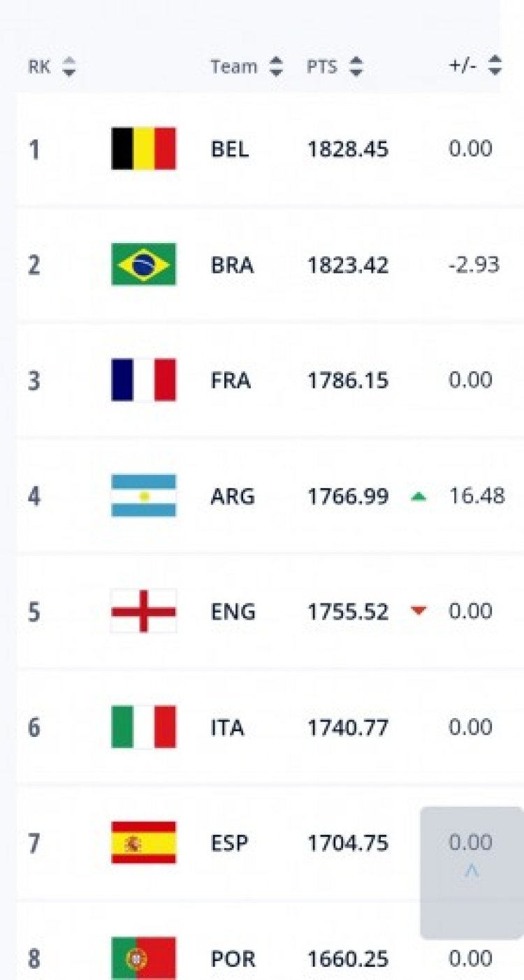The width and height of the screenshot is (524, 980).
Task: Open the ARG team link
Action: click(x=233, y=497)
